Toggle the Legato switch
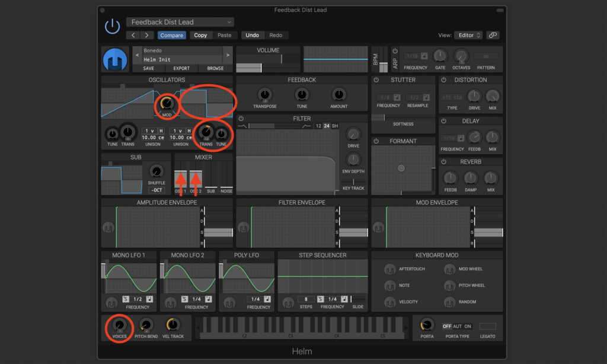 click(x=487, y=327)
